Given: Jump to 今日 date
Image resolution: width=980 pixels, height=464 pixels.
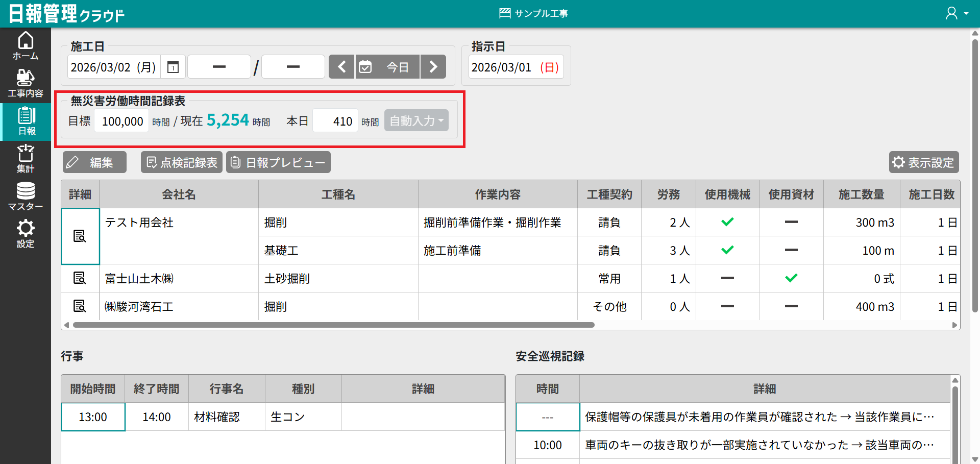Looking at the screenshot, I should pyautogui.click(x=387, y=67).
